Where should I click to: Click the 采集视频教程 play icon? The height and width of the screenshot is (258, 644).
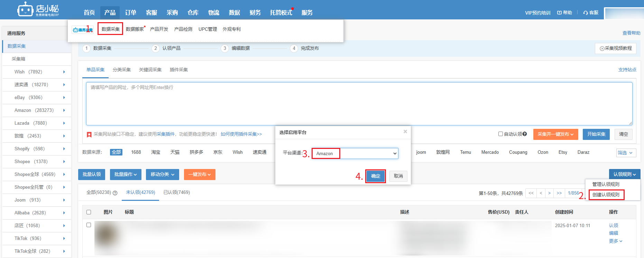(x=602, y=48)
